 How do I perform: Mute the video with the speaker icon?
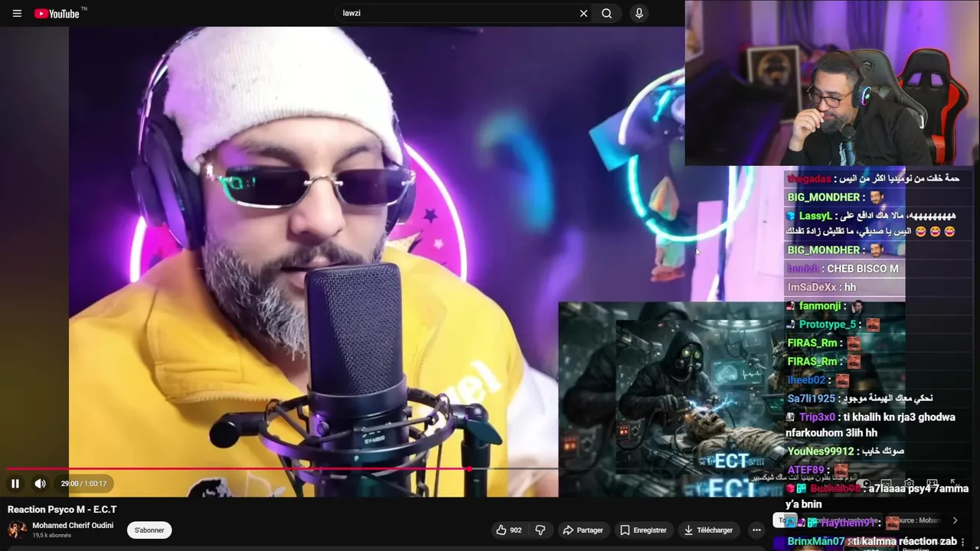[x=40, y=484]
